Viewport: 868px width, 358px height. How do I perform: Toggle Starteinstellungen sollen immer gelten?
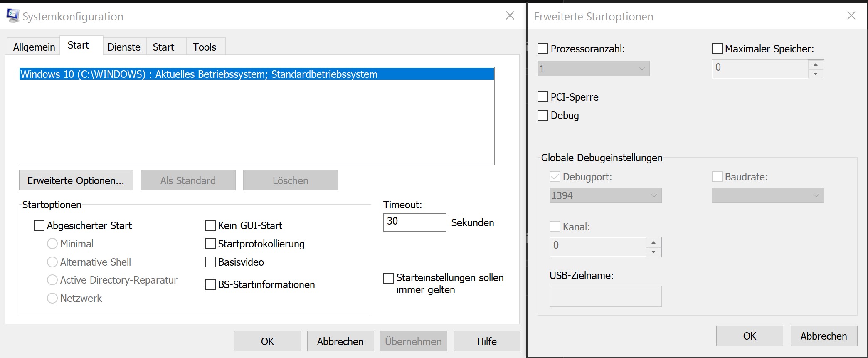389,278
